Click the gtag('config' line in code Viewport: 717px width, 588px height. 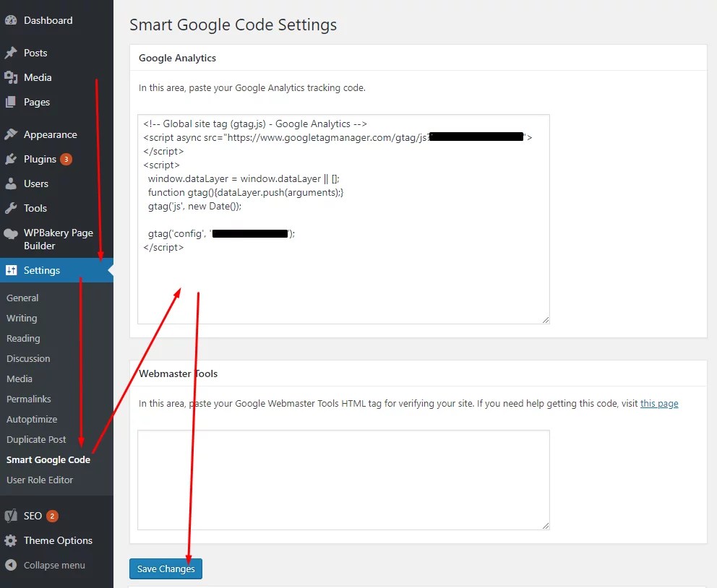(221, 233)
